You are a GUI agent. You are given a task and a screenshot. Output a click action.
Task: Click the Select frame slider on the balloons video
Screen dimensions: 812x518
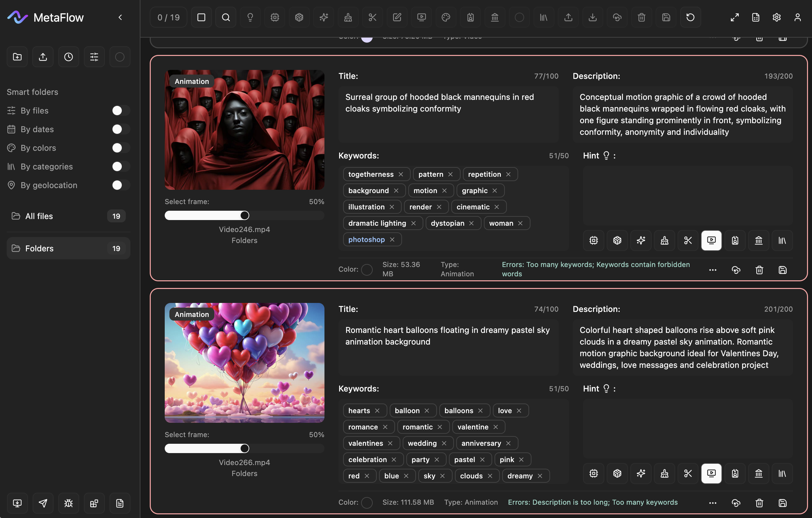[x=244, y=448]
